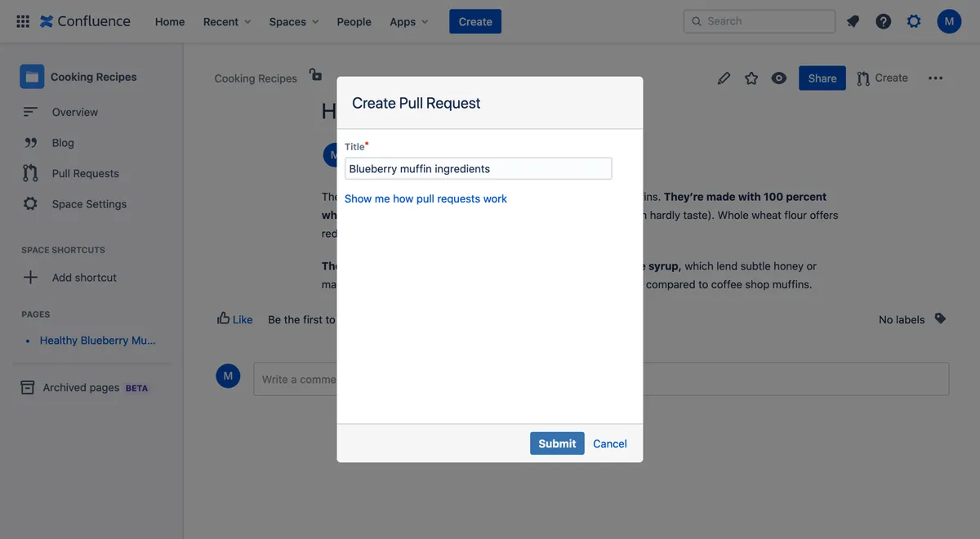Click the Like link text
This screenshot has width=980, height=539.
tap(243, 319)
